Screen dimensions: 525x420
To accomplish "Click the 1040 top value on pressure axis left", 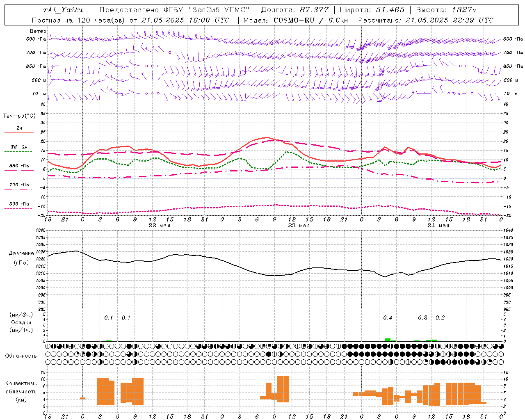I will pos(41,231).
